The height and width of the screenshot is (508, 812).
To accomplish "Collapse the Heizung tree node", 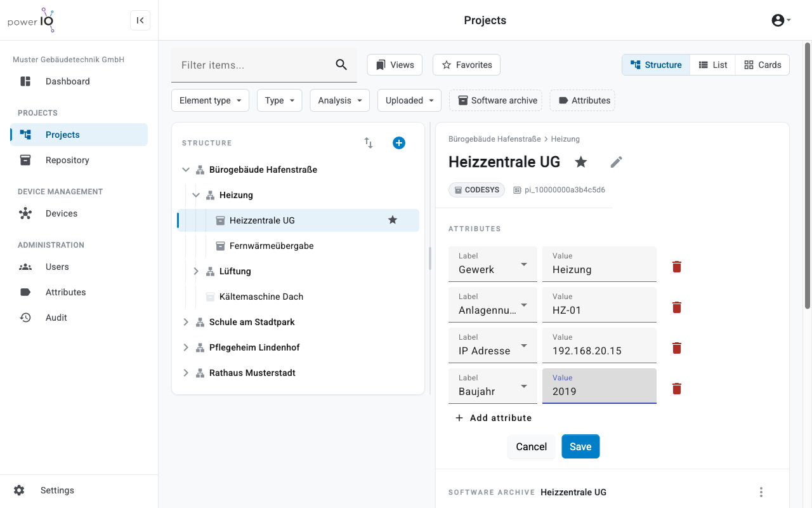I will click(x=196, y=195).
